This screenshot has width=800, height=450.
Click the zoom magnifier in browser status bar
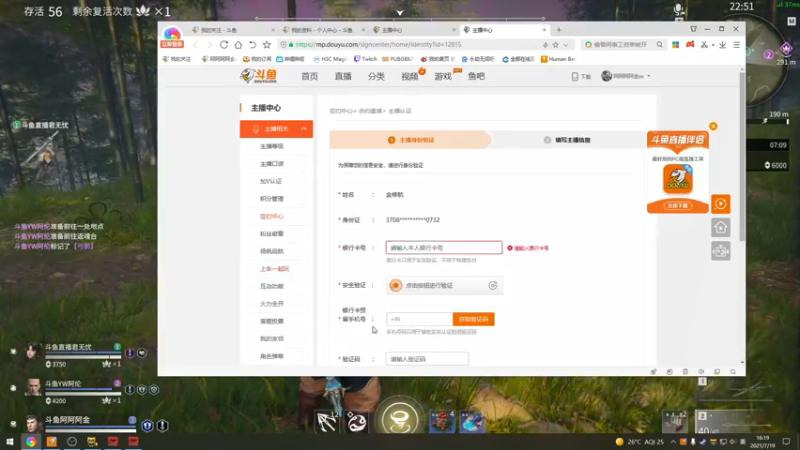coord(733,371)
